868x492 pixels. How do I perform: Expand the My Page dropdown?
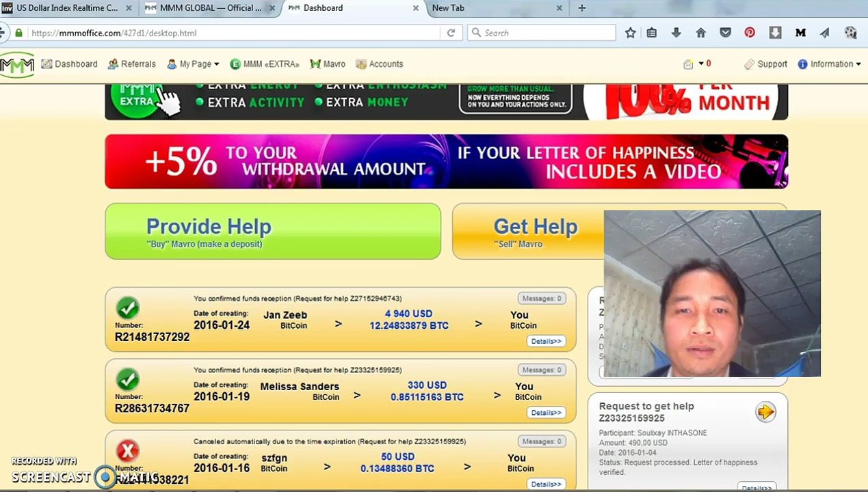193,64
